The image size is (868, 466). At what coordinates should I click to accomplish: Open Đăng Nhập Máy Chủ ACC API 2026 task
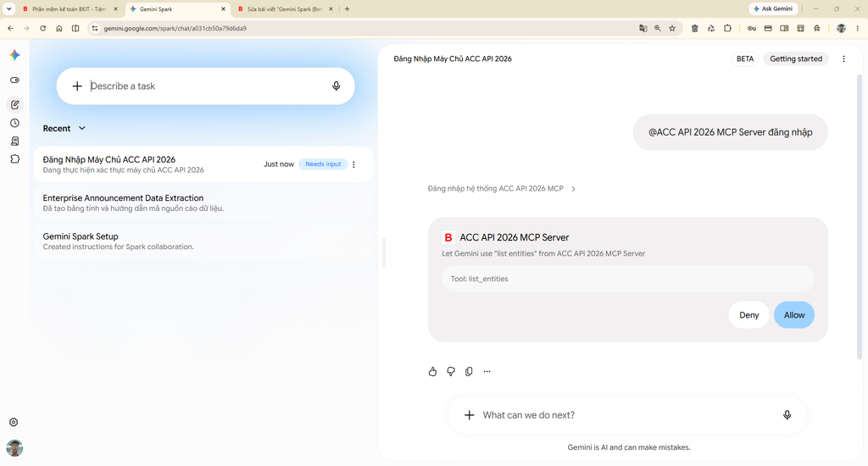point(203,164)
